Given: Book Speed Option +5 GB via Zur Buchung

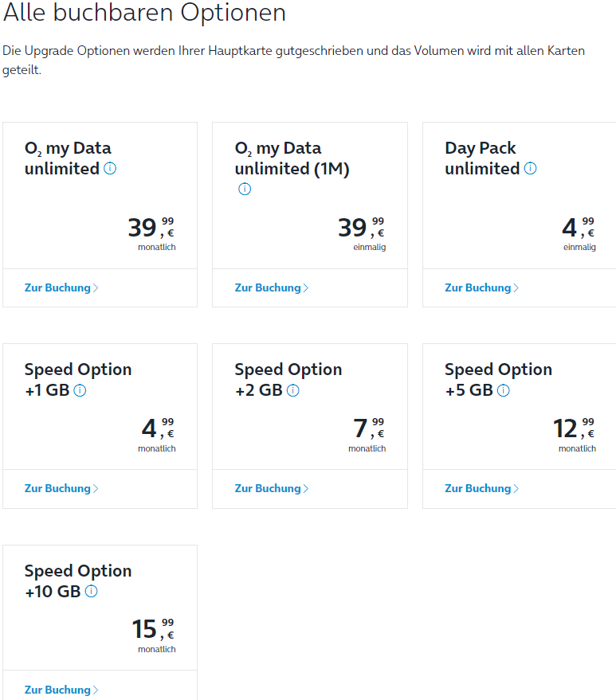Looking at the screenshot, I should pos(481,488).
